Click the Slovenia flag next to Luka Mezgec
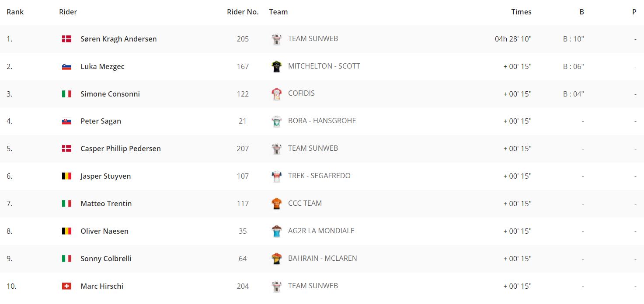Image resolution: width=644 pixels, height=304 pixels. (66, 66)
